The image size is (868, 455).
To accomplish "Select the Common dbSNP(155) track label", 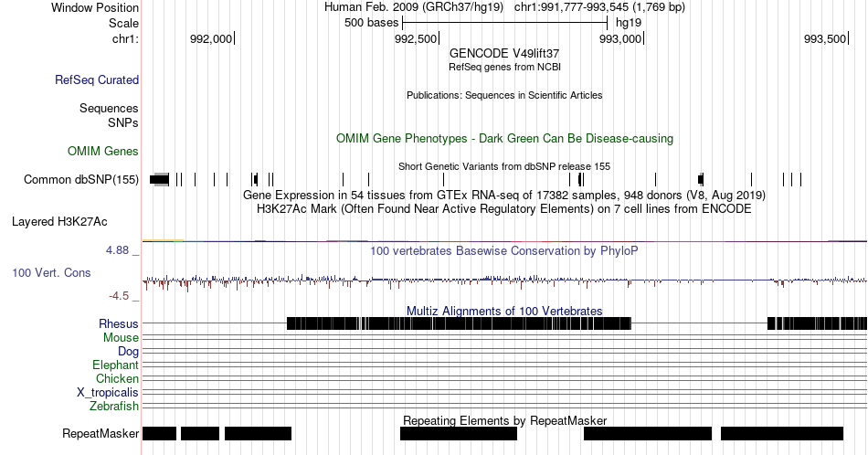I will (x=80, y=179).
